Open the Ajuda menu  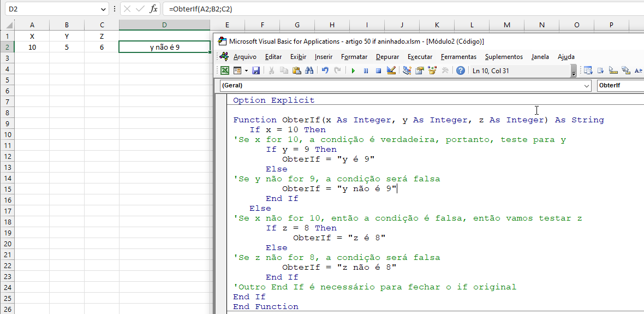click(x=566, y=57)
